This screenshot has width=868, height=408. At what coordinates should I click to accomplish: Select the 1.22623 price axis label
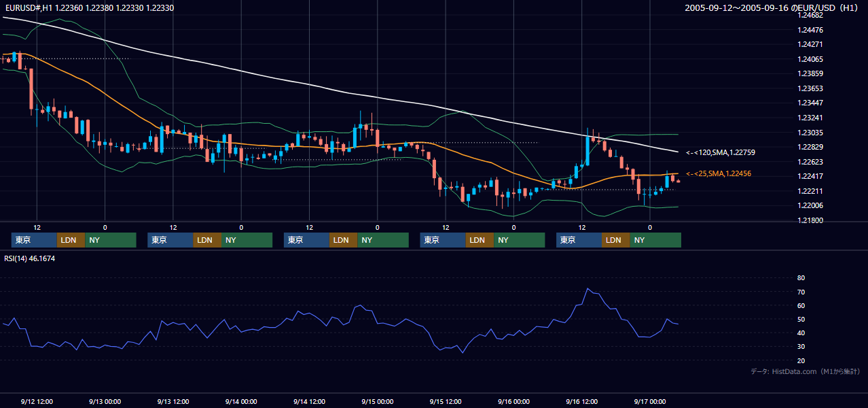point(811,162)
